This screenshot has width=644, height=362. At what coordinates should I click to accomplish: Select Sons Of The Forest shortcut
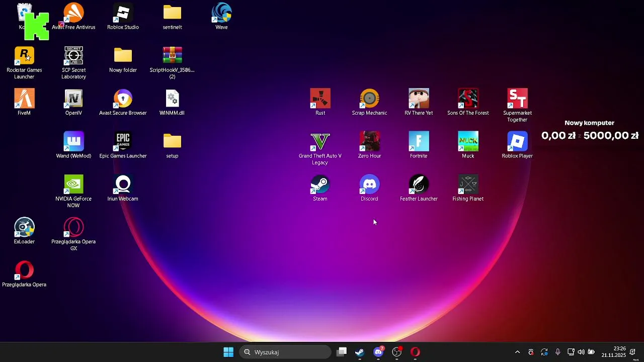tap(468, 103)
